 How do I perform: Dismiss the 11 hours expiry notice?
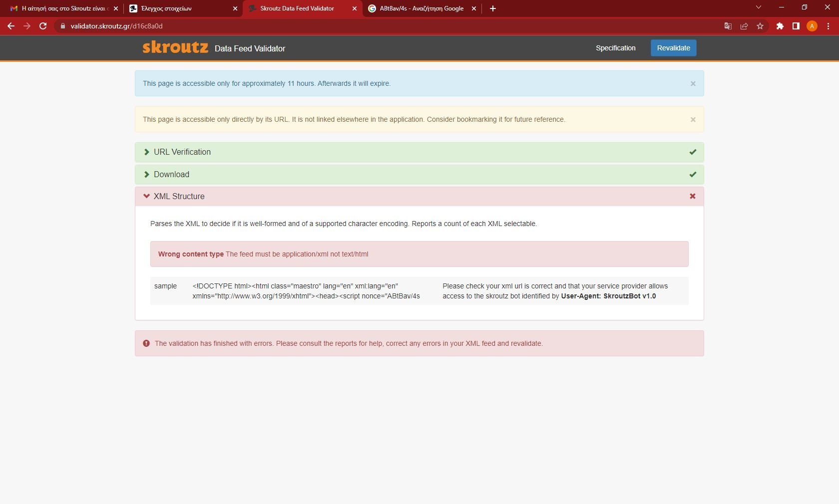pos(693,84)
